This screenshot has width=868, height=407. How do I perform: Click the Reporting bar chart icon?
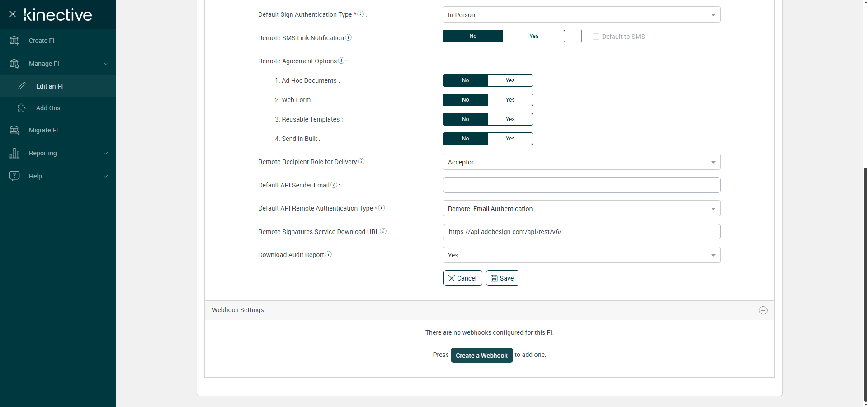[x=14, y=153]
